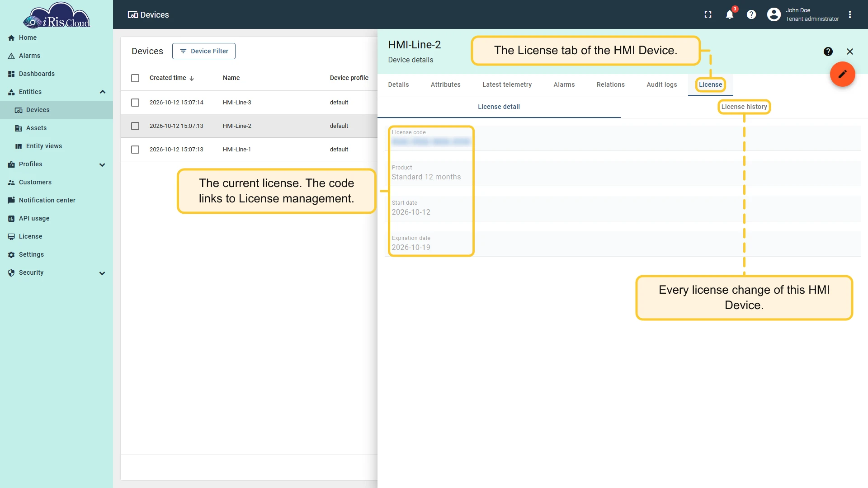Click the Profiles briefcase icon
Image resolution: width=868 pixels, height=488 pixels.
tap(11, 164)
